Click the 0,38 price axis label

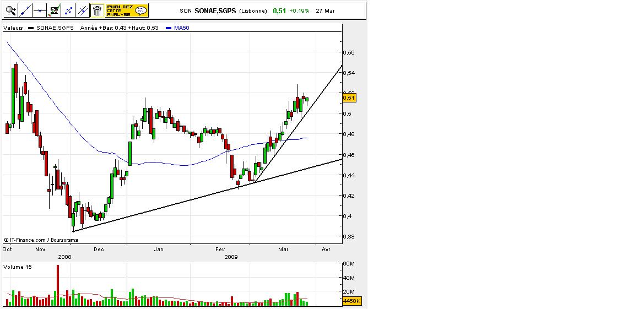pos(348,237)
